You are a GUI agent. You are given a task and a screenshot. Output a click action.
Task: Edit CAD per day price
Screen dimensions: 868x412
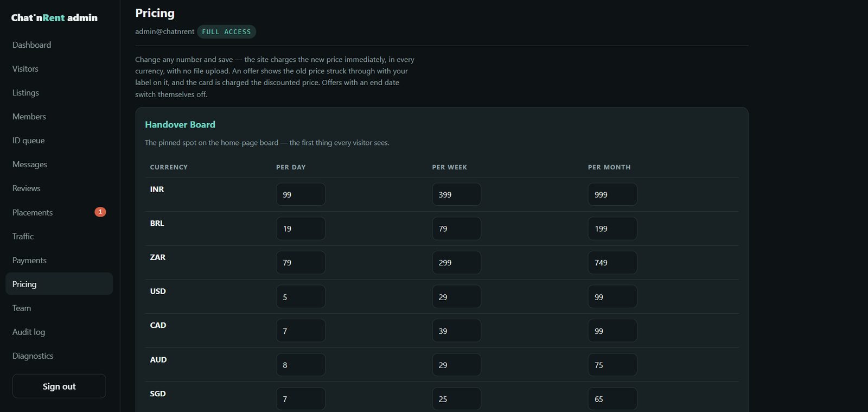301,331
